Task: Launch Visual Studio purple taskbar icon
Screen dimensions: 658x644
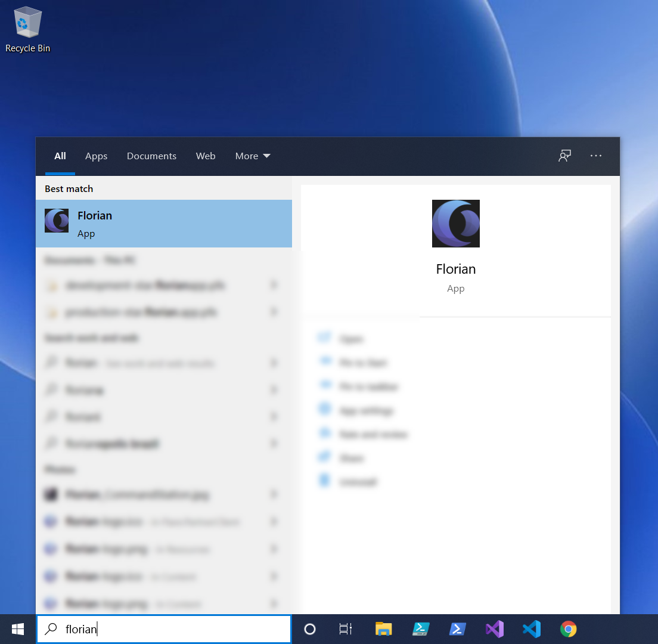Action: coord(494,629)
